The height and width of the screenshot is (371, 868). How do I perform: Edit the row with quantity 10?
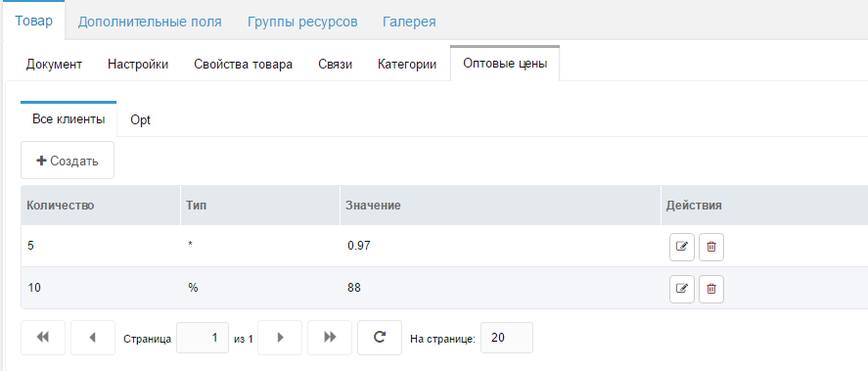click(x=682, y=289)
